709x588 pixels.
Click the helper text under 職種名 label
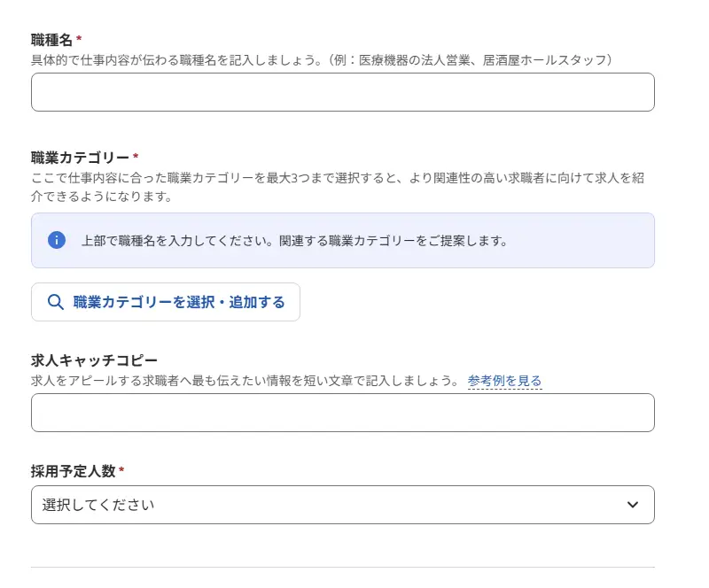click(x=322, y=59)
